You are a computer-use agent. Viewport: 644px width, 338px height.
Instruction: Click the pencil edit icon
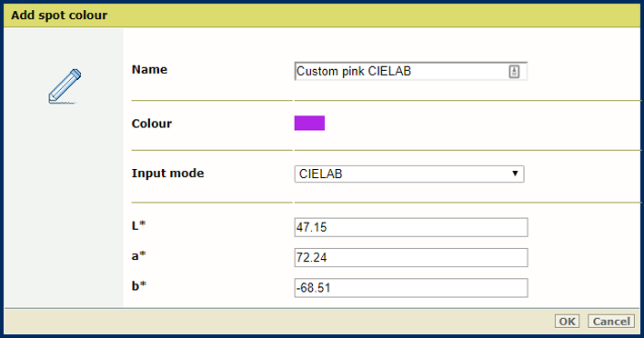pyautogui.click(x=65, y=85)
